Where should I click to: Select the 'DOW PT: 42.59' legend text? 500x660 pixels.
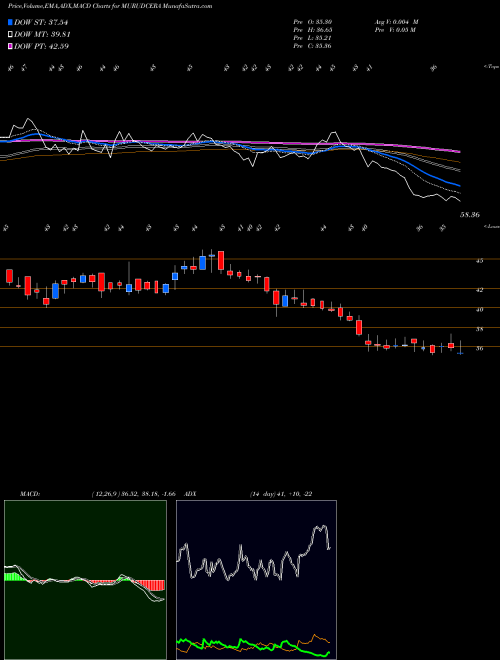(x=41, y=46)
